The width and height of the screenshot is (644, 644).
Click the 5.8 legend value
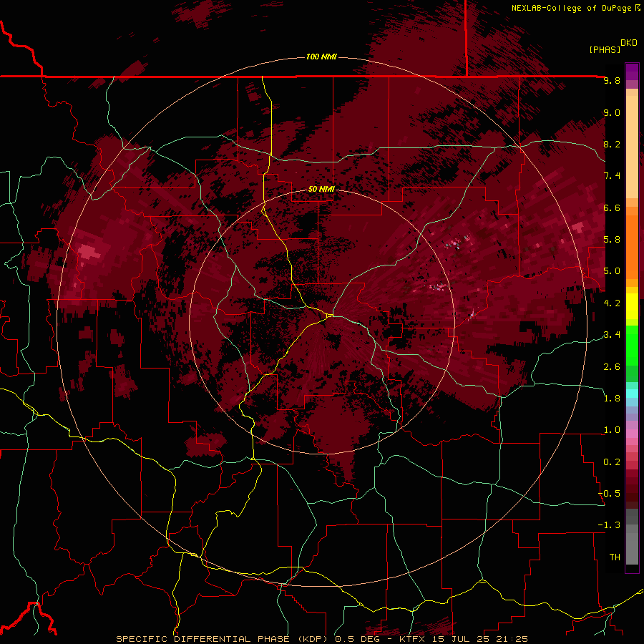612,240
